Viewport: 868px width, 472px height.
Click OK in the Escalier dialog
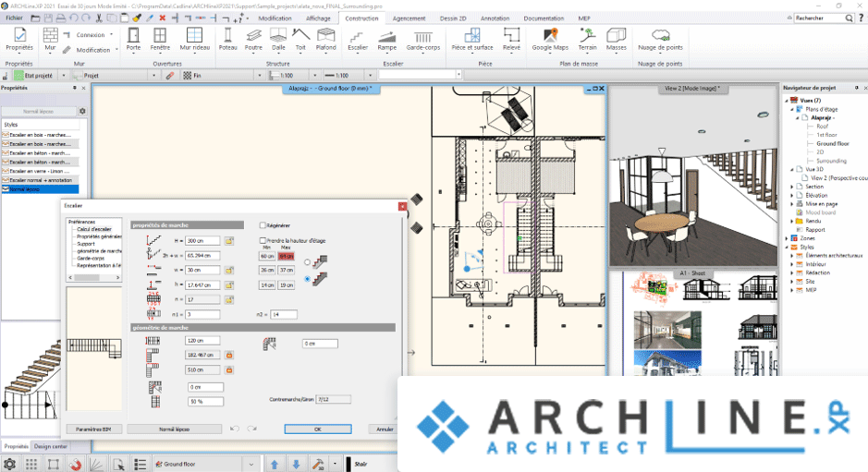pos(318,429)
